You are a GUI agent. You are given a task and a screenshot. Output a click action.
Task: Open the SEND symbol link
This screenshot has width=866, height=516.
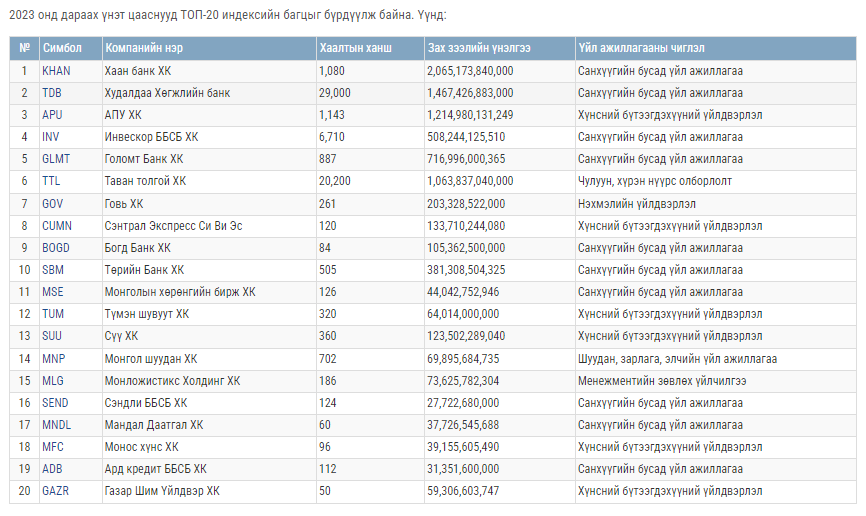tap(55, 403)
